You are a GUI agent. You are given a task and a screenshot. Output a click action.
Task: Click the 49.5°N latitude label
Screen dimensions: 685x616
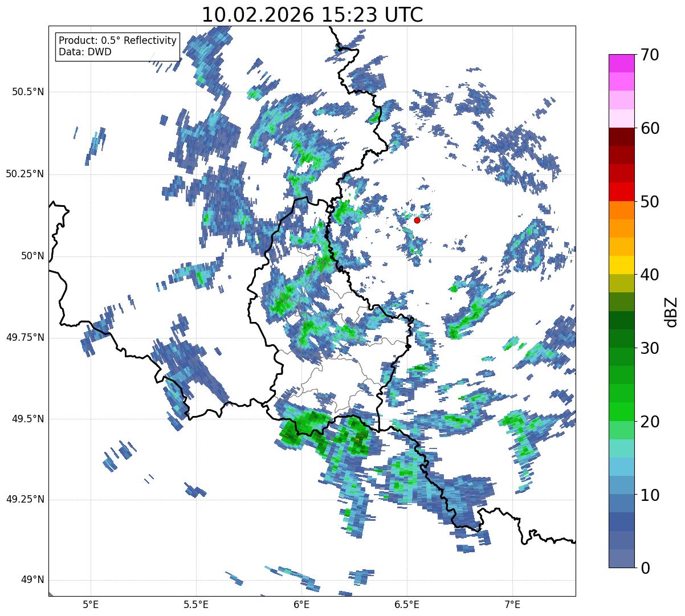point(28,419)
